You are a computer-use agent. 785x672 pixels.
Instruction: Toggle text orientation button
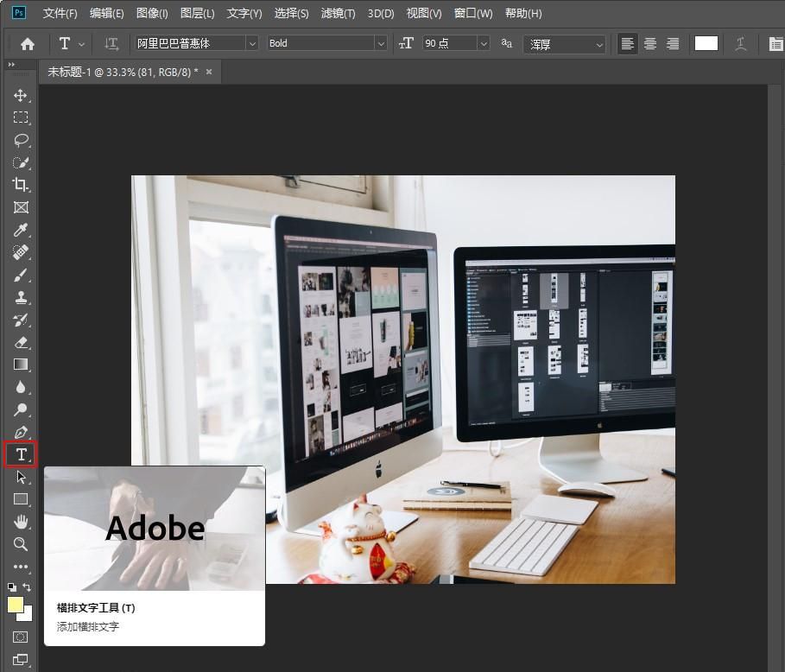click(111, 43)
